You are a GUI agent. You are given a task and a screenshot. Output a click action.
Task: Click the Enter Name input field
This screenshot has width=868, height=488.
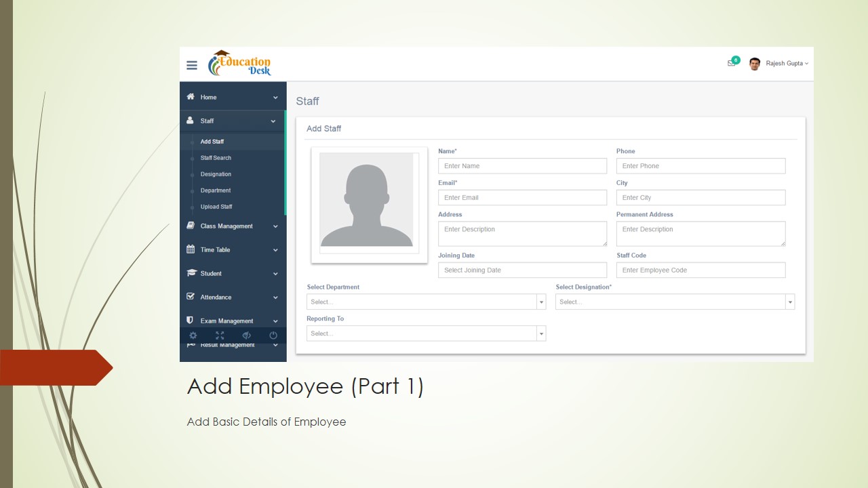click(x=522, y=166)
